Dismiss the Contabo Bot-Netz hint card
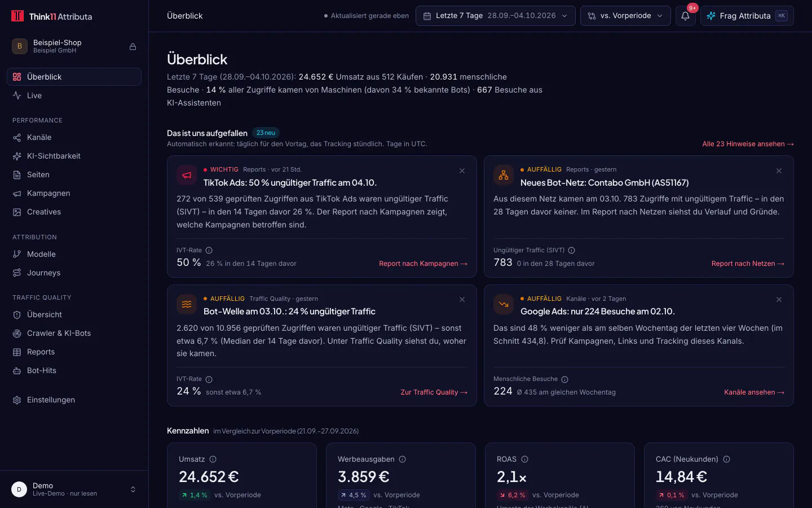The image size is (812, 508). pyautogui.click(x=779, y=171)
